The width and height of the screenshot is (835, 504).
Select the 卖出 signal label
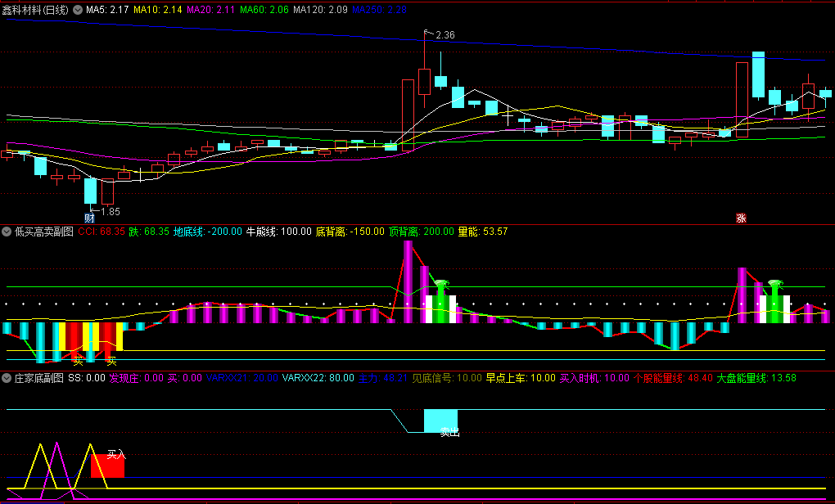coord(449,432)
